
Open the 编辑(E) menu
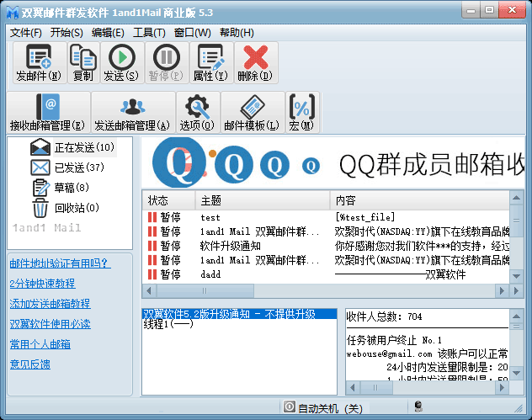click(x=108, y=33)
